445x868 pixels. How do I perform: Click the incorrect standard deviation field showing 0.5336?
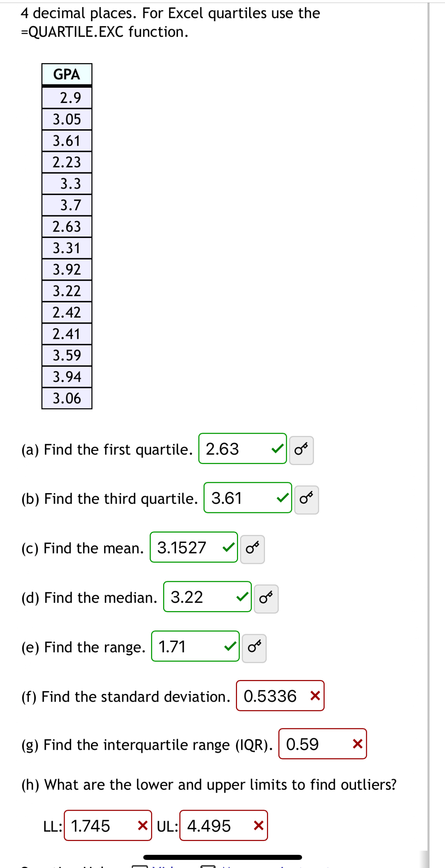[280, 696]
